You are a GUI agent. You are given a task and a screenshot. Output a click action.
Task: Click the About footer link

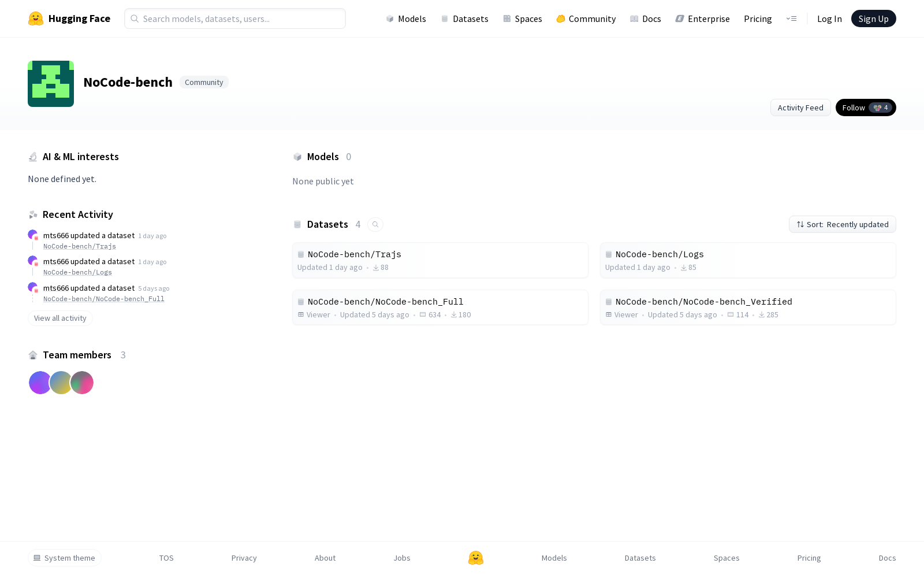325,558
